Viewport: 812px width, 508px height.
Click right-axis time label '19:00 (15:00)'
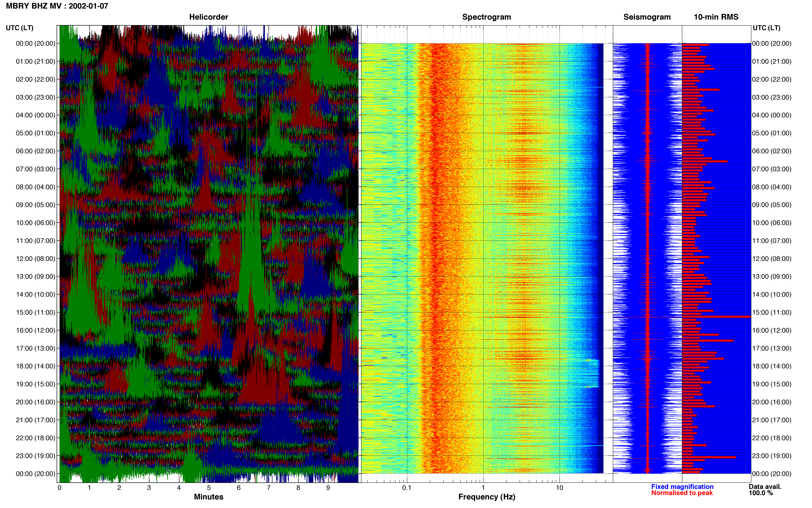pyautogui.click(x=772, y=384)
